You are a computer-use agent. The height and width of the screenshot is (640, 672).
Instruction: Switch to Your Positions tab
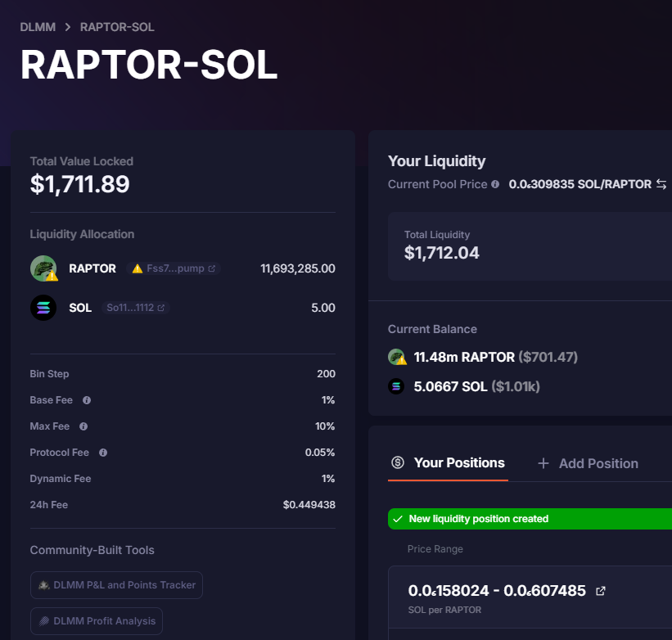448,463
